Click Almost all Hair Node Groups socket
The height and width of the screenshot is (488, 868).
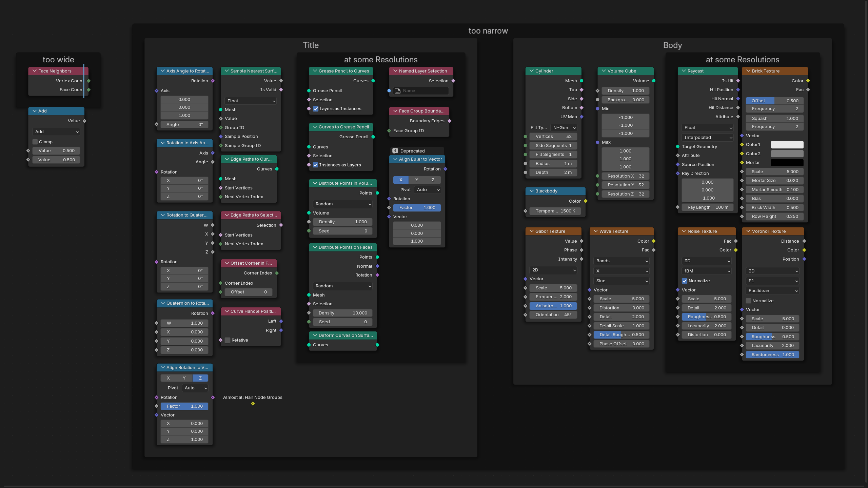(x=253, y=404)
